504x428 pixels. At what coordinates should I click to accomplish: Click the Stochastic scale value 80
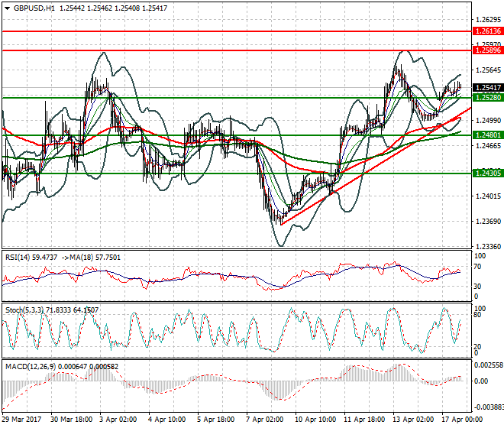coord(477,315)
